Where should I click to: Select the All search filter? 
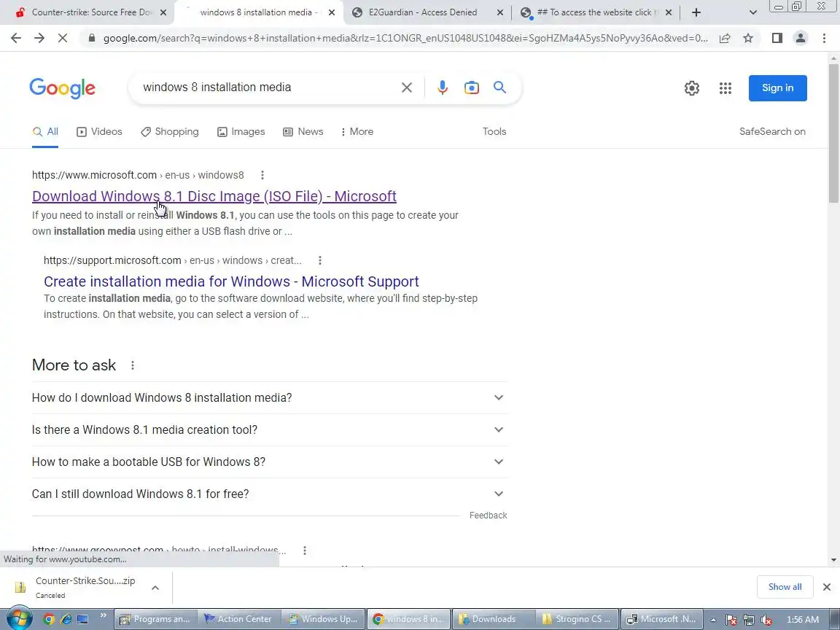point(45,132)
